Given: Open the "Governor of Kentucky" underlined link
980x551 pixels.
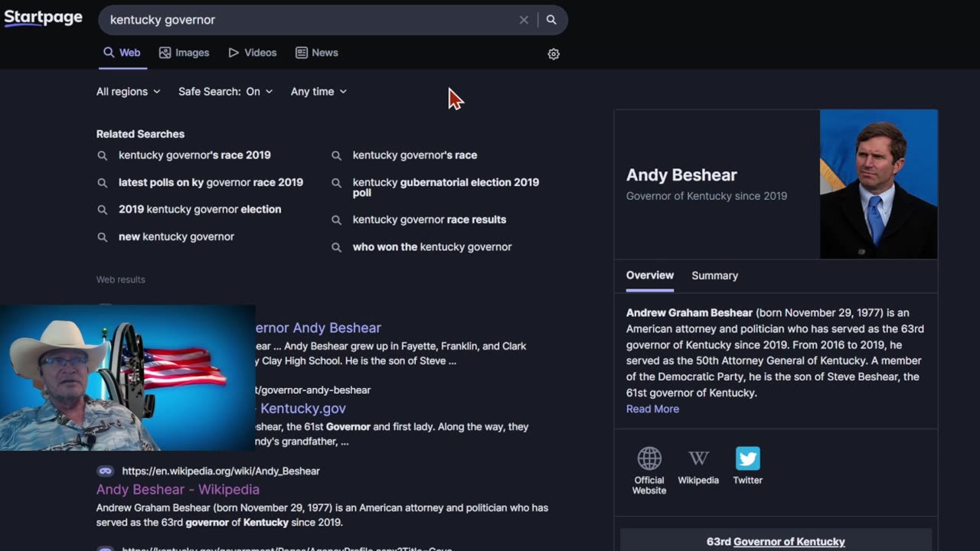Looking at the screenshot, I should [x=789, y=542].
